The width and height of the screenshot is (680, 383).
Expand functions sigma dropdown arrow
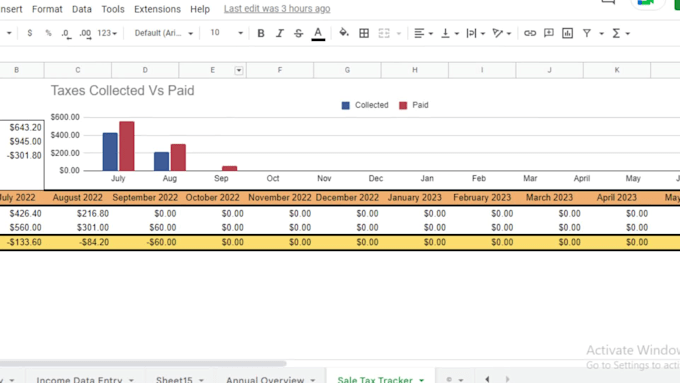point(628,33)
